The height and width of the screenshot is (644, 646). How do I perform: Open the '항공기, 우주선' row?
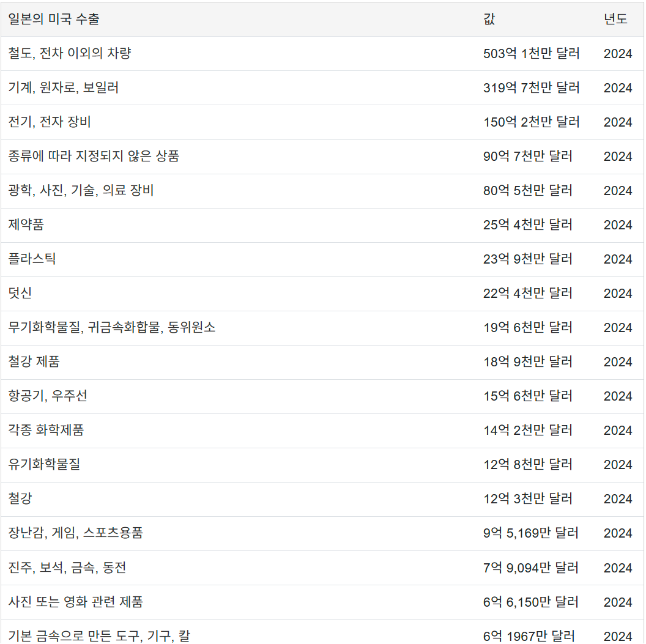pos(48,396)
